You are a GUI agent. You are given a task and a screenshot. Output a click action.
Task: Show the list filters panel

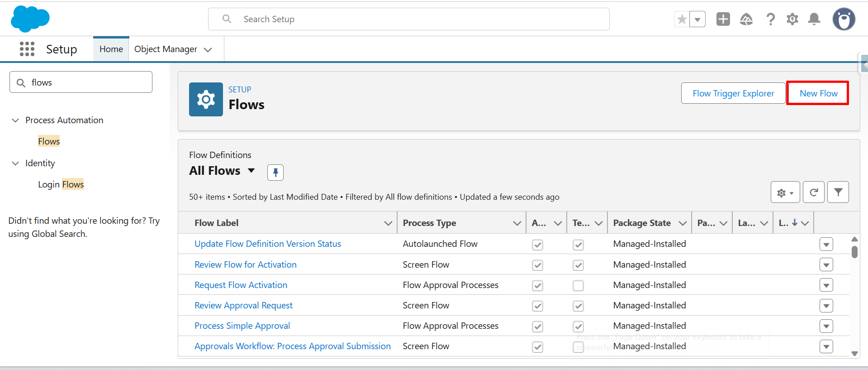(838, 192)
